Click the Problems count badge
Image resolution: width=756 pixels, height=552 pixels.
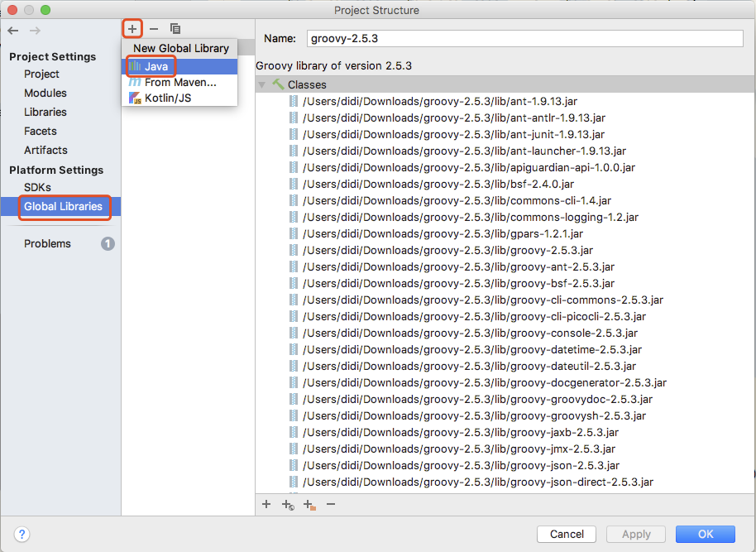point(108,243)
